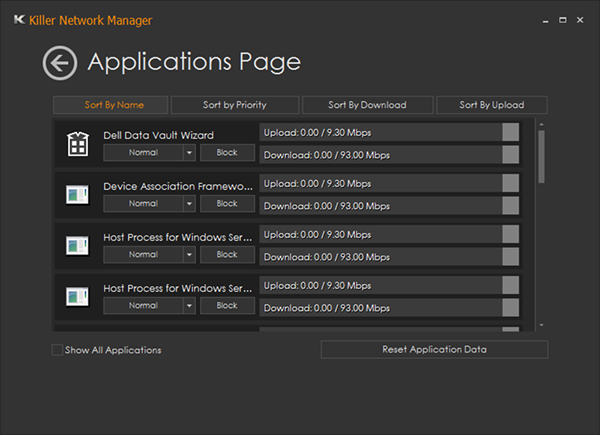Click the Dell Data Vault Wizard app icon
Screen dimensions: 600x435
tap(78, 144)
